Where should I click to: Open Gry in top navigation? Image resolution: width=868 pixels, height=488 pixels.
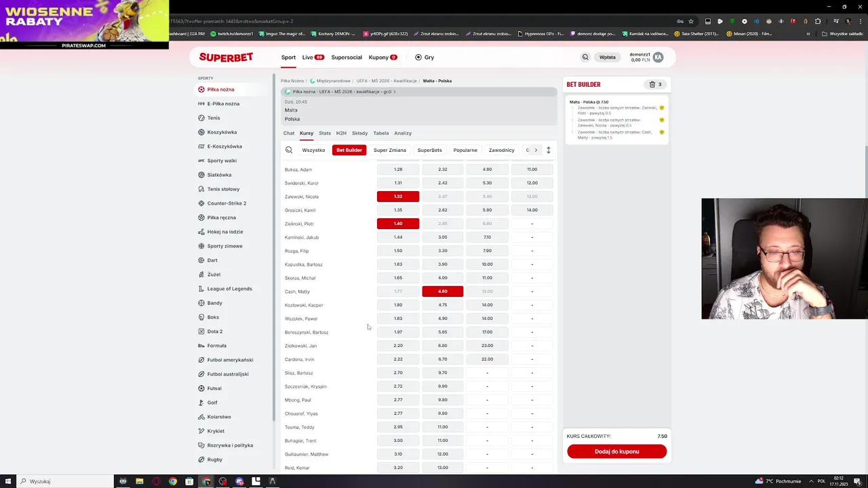click(x=425, y=58)
